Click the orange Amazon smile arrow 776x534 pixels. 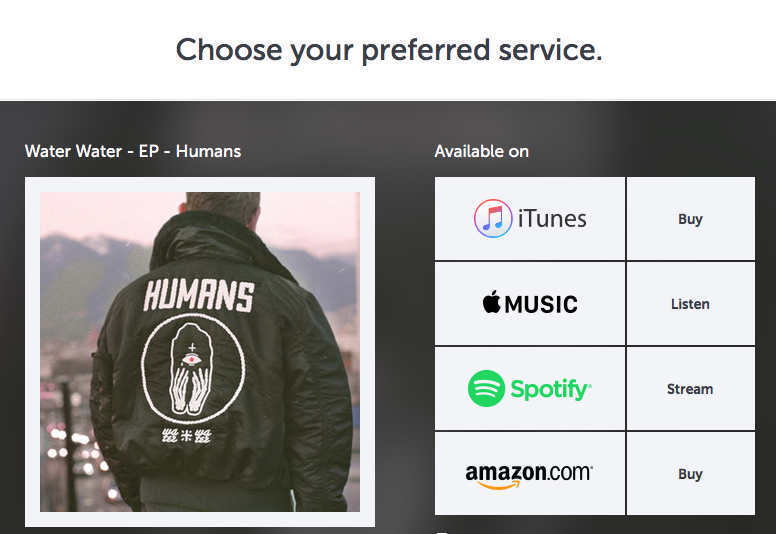pyautogui.click(x=499, y=485)
